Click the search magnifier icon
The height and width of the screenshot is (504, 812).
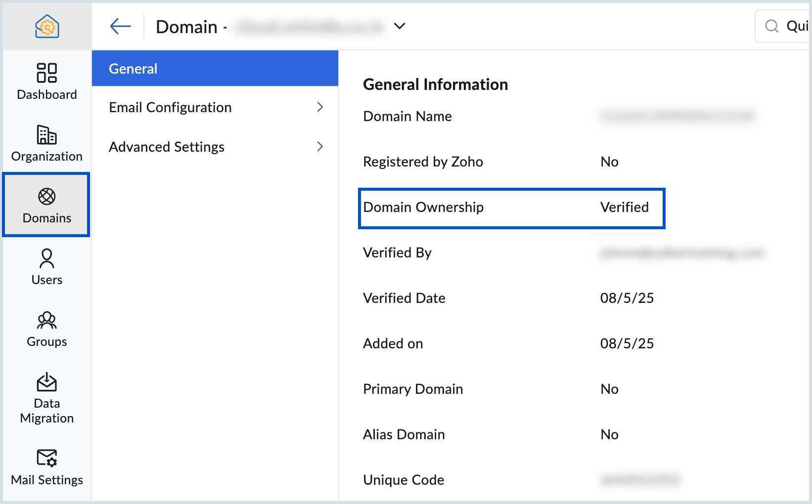pos(772,26)
